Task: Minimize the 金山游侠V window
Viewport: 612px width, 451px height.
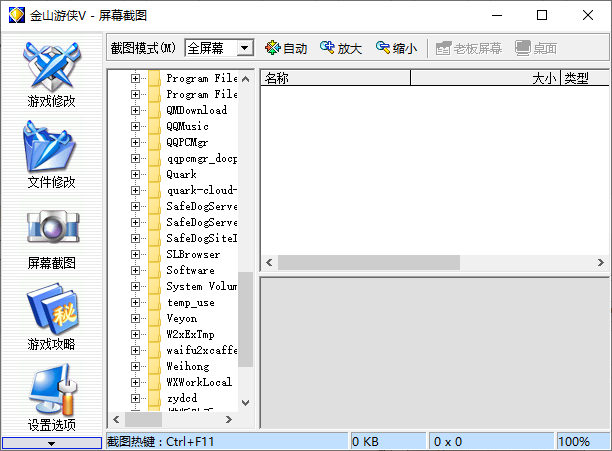Action: click(x=497, y=16)
